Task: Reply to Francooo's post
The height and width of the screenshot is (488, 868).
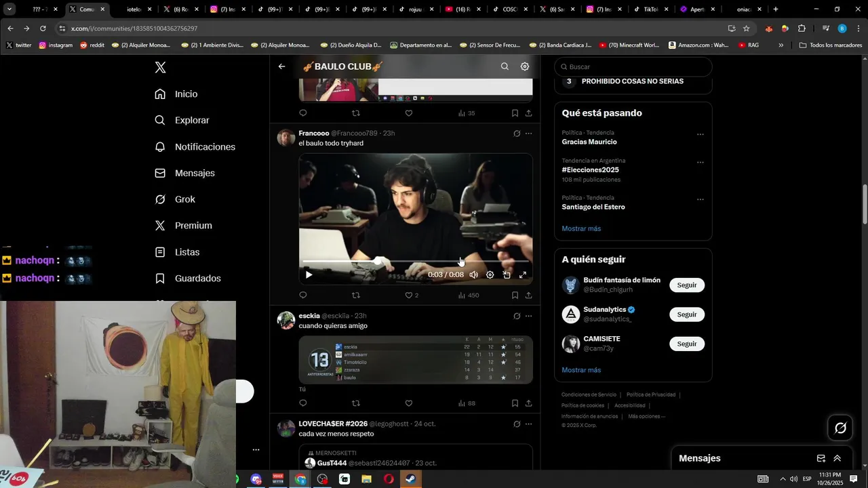Action: (x=303, y=296)
